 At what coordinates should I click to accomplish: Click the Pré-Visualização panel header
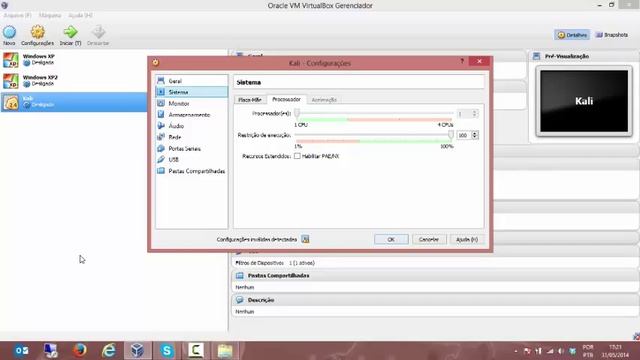point(584,56)
